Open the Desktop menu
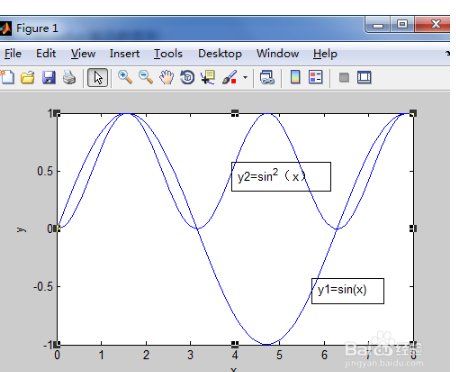 [x=220, y=54]
